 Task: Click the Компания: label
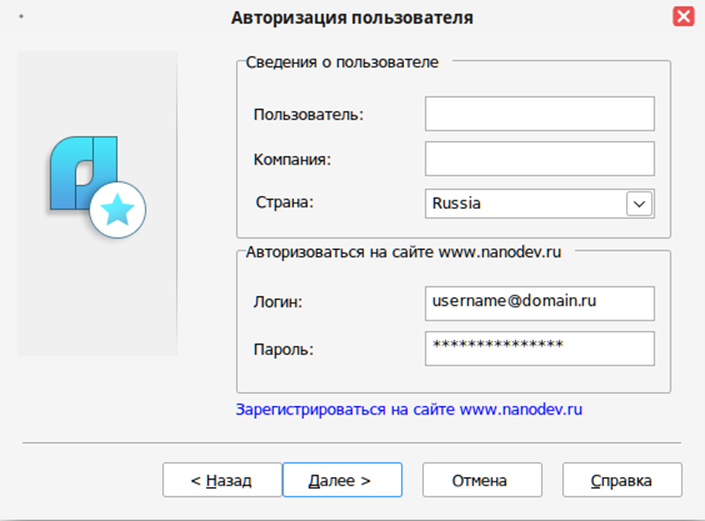click(292, 159)
